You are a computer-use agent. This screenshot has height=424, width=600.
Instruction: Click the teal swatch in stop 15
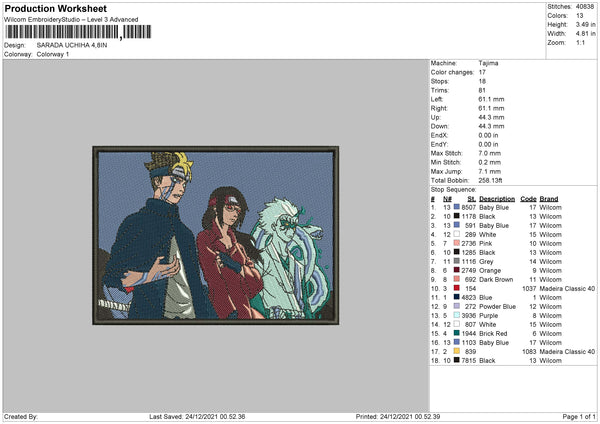(457, 333)
